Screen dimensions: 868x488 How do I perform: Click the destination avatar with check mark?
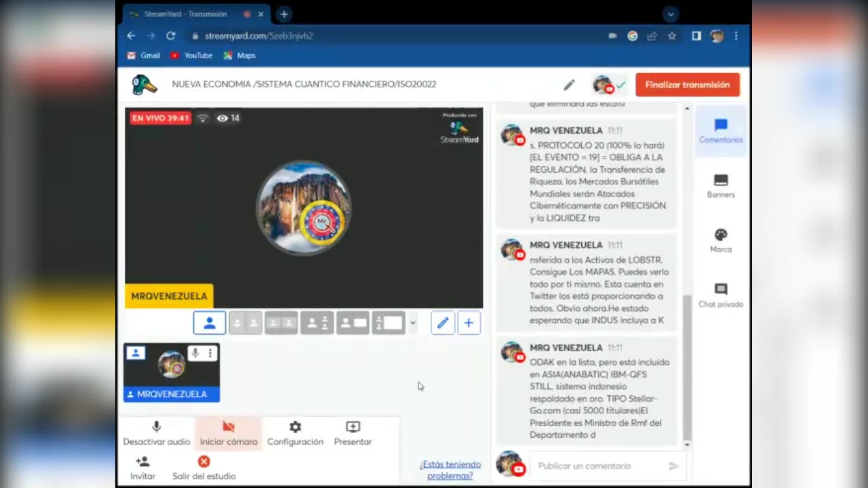click(x=609, y=85)
